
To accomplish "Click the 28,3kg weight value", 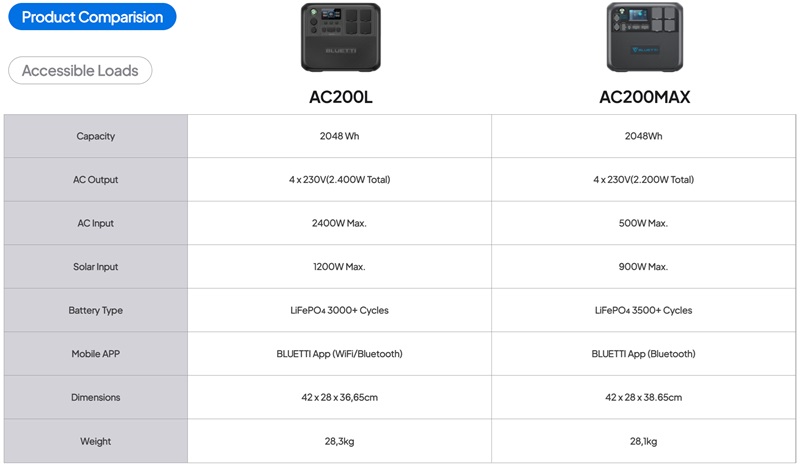I will (339, 441).
